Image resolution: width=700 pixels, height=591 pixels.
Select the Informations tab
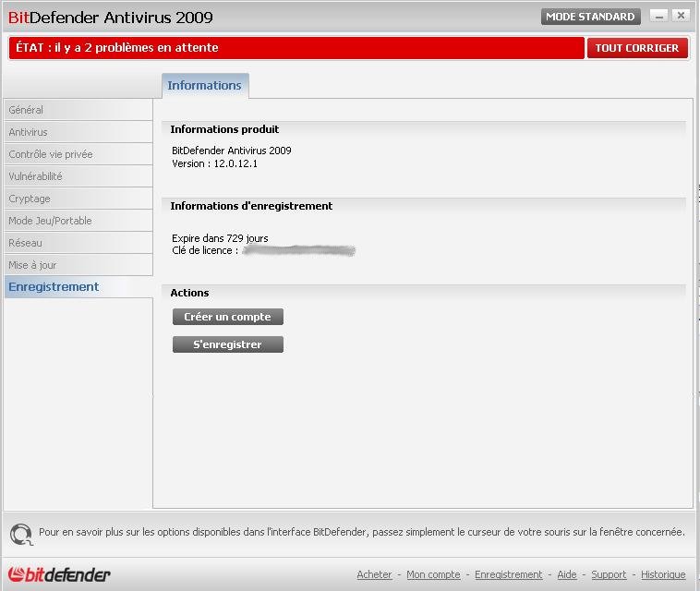(205, 85)
